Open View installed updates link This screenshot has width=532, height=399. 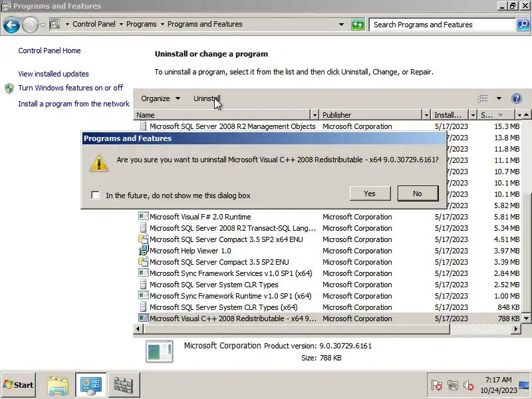(x=54, y=74)
